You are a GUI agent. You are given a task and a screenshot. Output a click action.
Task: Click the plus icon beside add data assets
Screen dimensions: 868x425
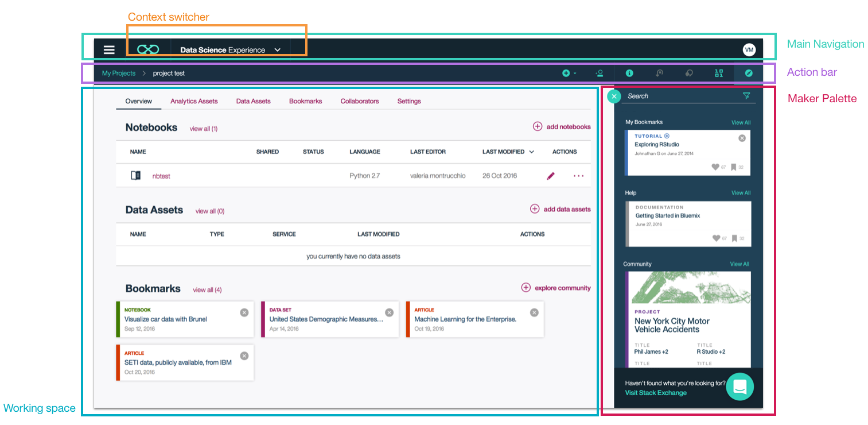click(535, 209)
